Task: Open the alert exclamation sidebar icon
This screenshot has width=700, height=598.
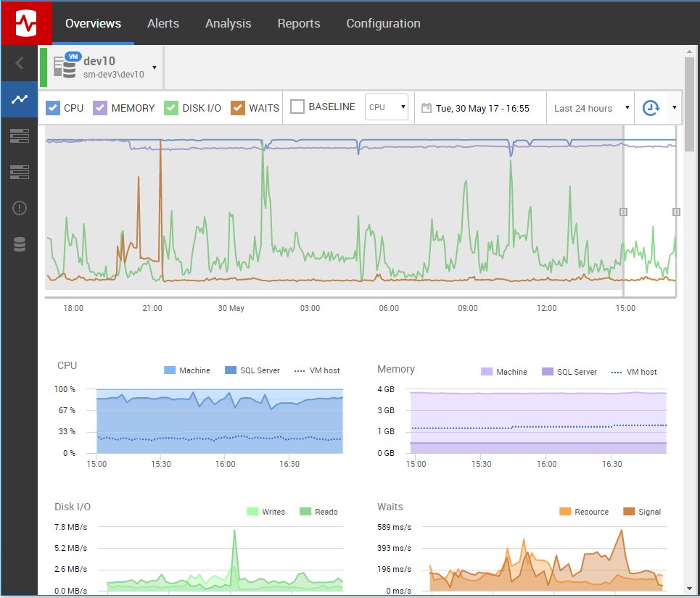Action: [19, 208]
